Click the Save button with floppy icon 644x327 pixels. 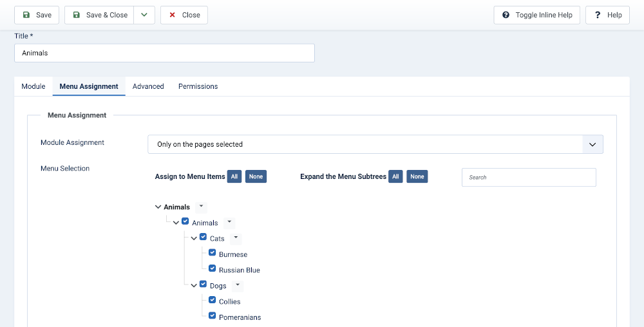pos(37,15)
